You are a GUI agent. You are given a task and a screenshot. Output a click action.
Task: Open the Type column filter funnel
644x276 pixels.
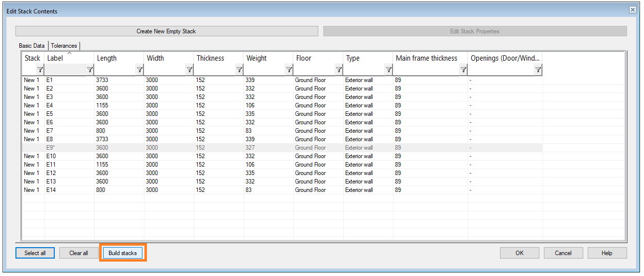[388, 70]
